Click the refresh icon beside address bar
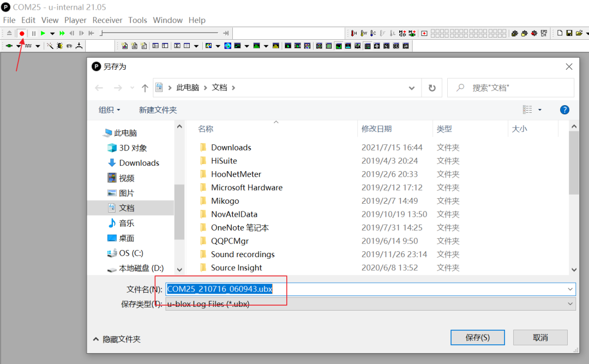The height and width of the screenshot is (364, 589). click(x=432, y=88)
